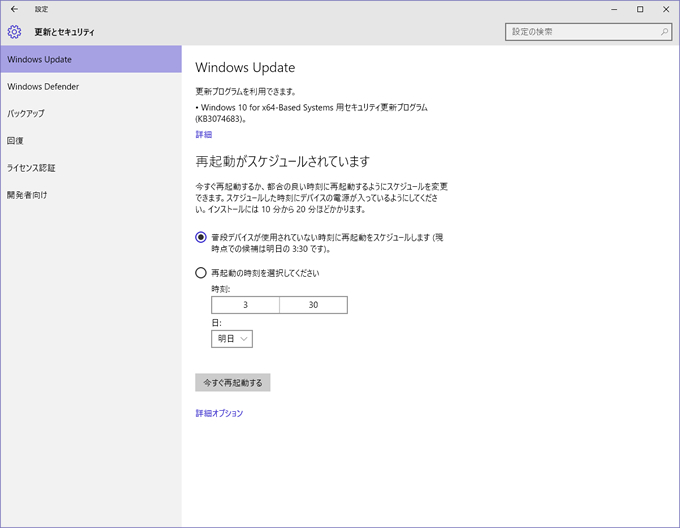This screenshot has width=680, height=528.
Task: Select automatic restart schedule radio option
Action: tap(200, 237)
